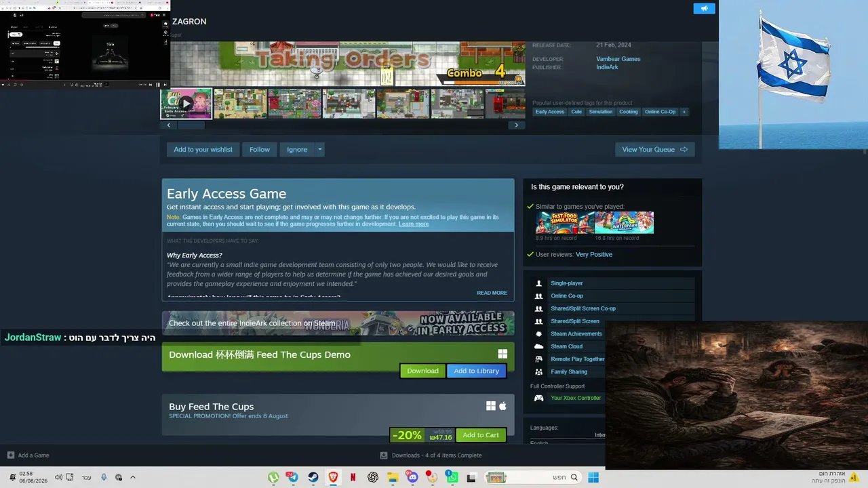Click the Windows taskbar search box

[532, 477]
